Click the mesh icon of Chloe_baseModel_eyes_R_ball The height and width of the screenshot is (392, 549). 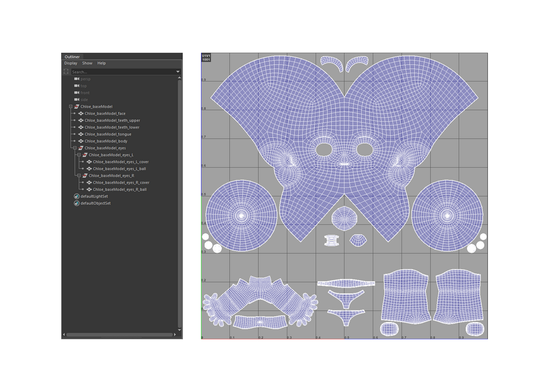coord(89,189)
